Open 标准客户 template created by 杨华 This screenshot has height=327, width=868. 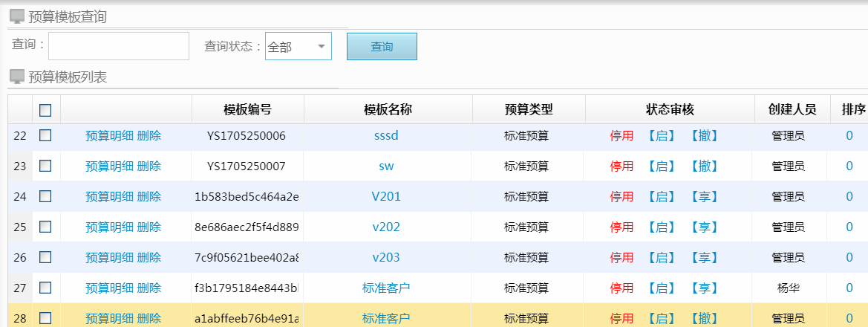pyautogui.click(x=386, y=288)
